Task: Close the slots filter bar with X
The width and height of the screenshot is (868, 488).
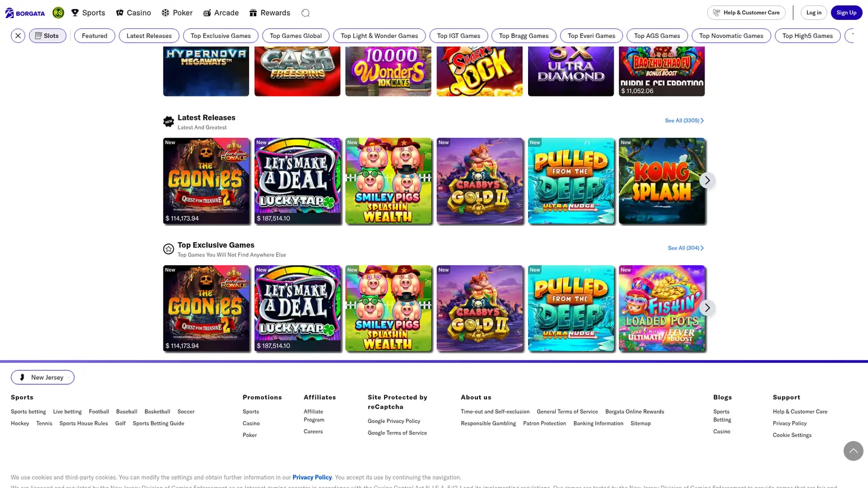Action: [x=18, y=36]
